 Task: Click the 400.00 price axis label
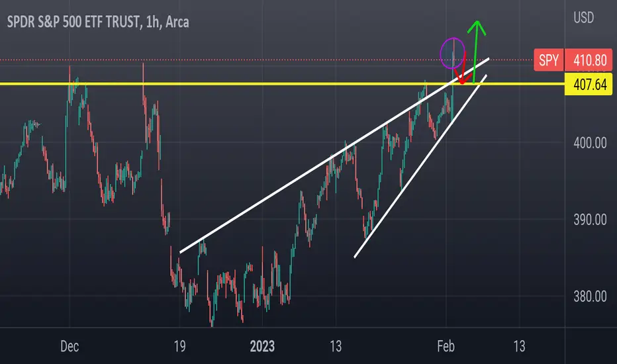coord(590,143)
